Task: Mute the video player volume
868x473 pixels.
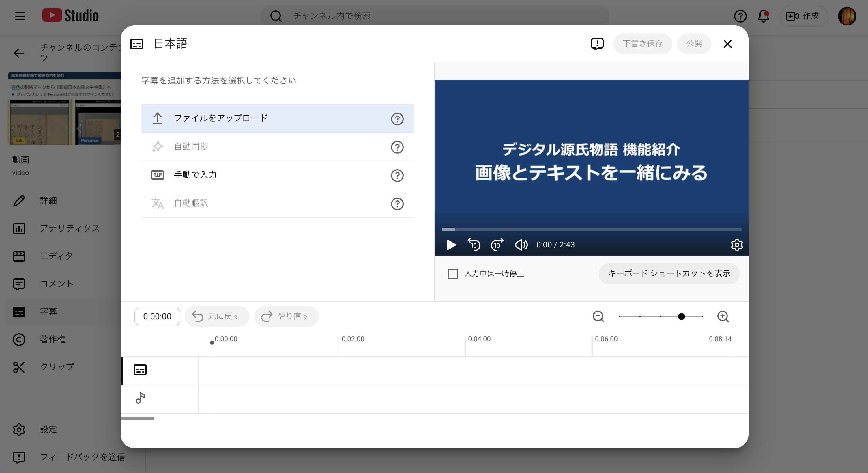Action: 521,245
